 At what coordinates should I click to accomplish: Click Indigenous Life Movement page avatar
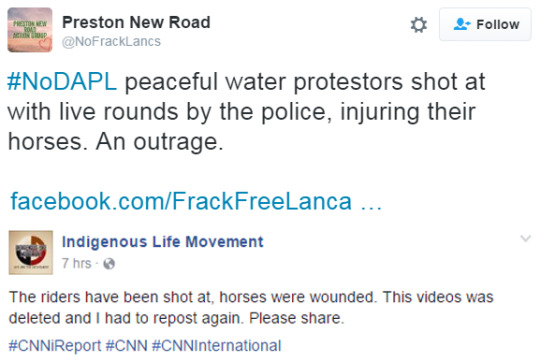(31, 252)
